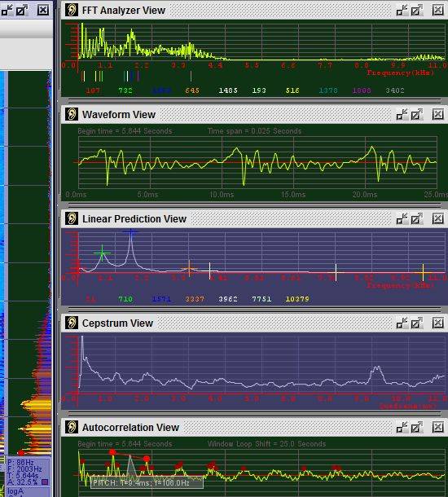This screenshot has width=448, height=497.
Task: Click the ear icon of Cepstrum View
Action: click(72, 323)
